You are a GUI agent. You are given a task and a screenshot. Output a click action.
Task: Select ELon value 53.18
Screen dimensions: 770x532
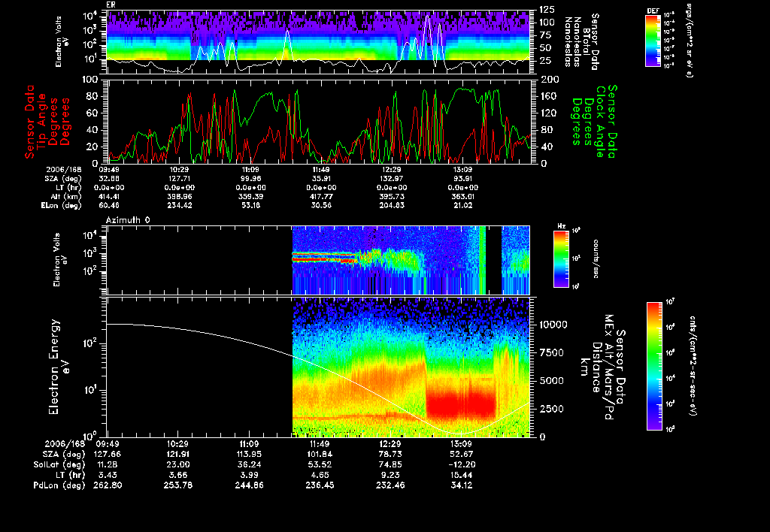[x=250, y=205]
